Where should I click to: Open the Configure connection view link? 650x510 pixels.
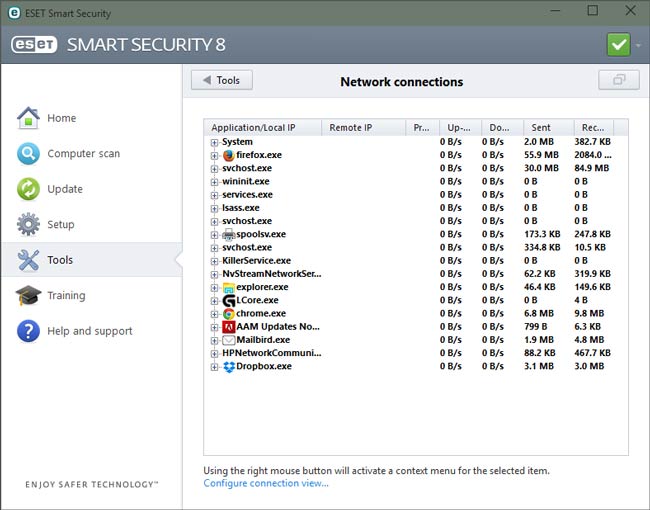coord(265,484)
